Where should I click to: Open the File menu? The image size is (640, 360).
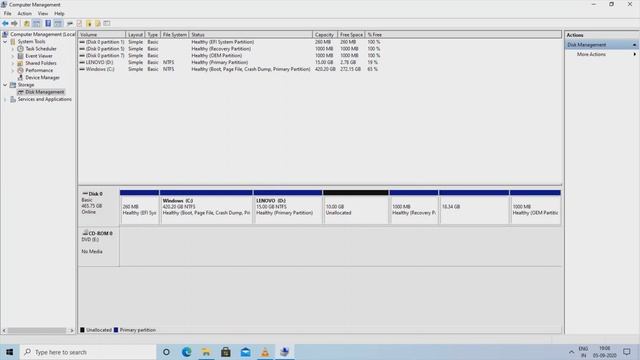point(7,13)
